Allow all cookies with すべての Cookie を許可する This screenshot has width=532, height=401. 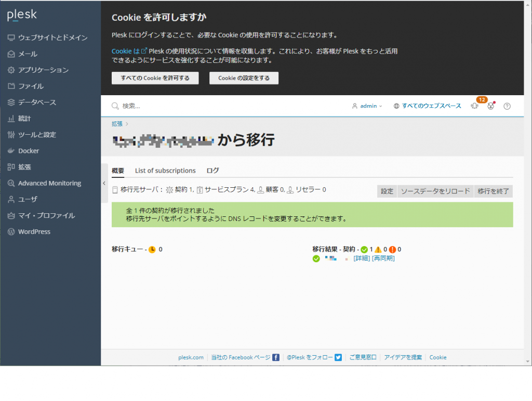[x=155, y=78]
